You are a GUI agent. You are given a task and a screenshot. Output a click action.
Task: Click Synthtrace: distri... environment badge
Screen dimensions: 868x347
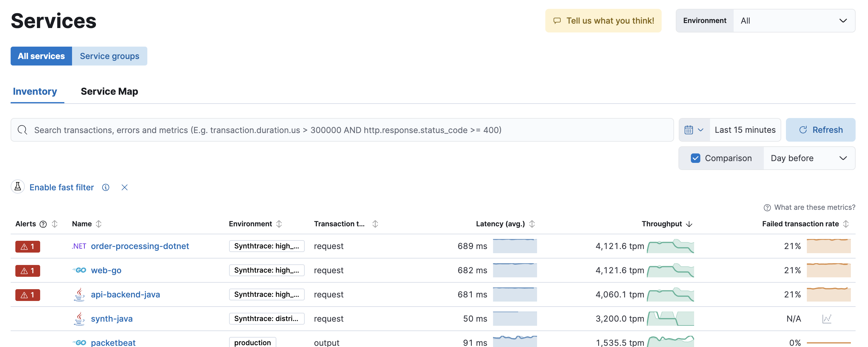[267, 318]
